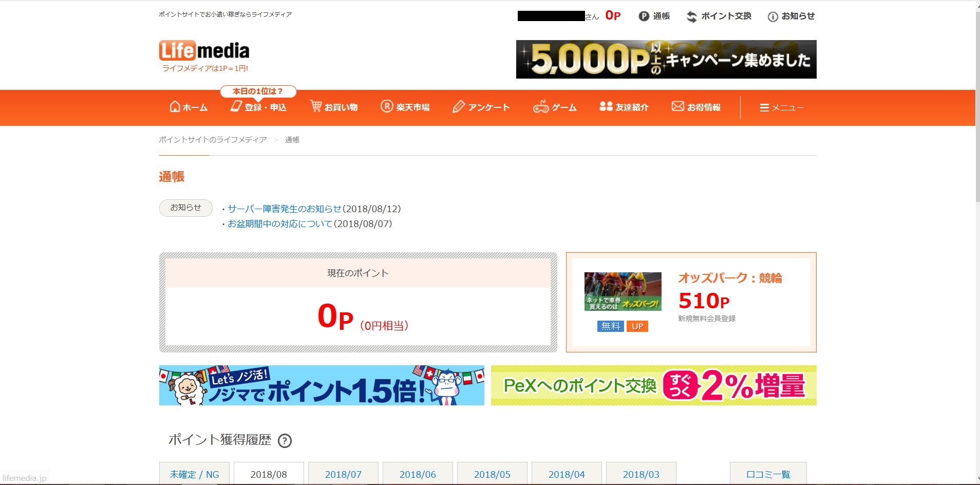
Task: Click the オッズパーク keirin ad thumbnail
Action: [623, 291]
